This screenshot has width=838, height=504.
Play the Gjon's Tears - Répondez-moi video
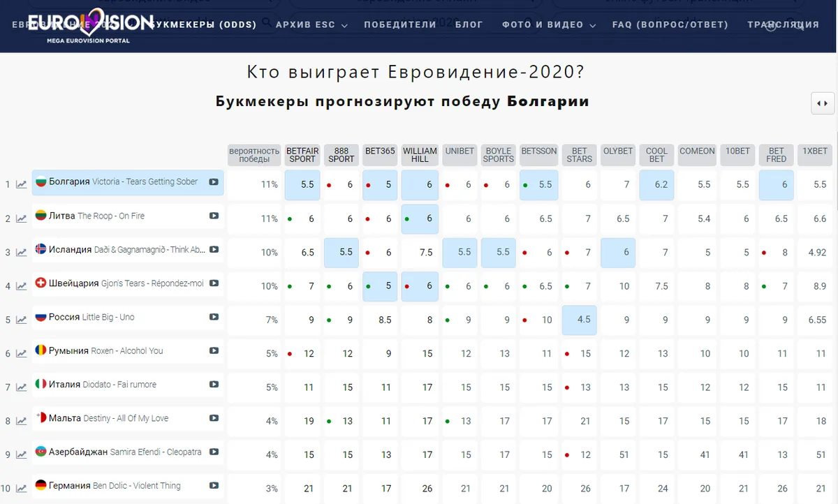pos(214,283)
